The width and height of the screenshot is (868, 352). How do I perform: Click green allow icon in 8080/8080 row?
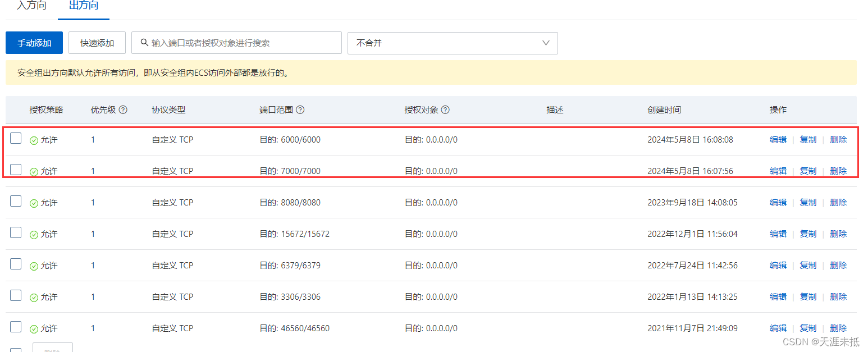(34, 203)
